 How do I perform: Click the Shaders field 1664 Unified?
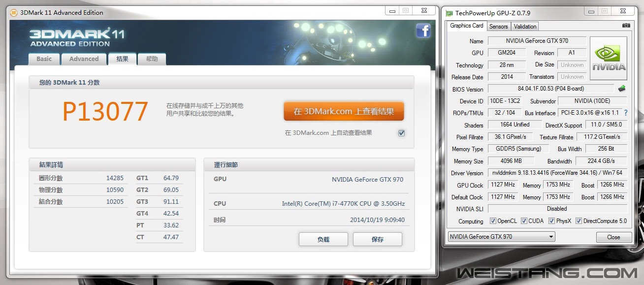(x=515, y=125)
